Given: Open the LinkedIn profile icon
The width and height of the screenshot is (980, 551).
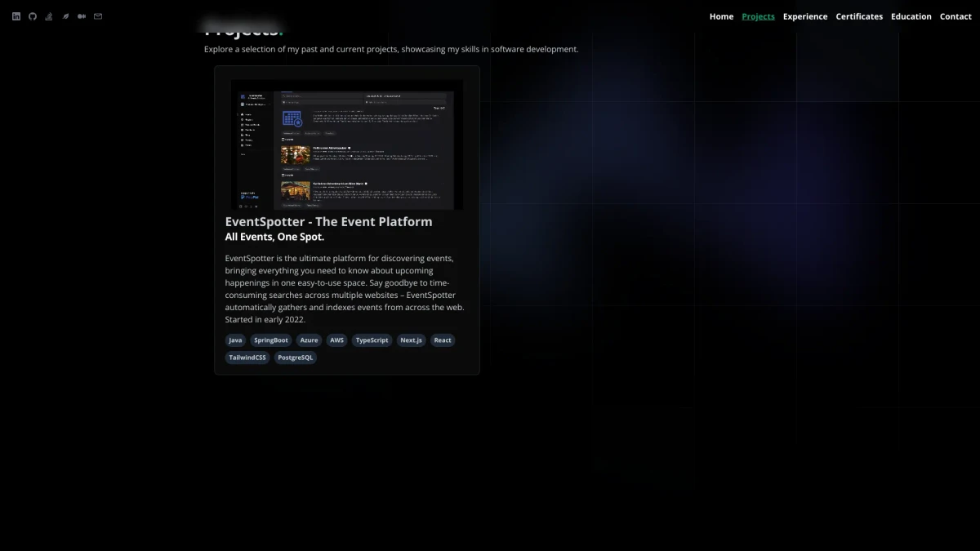Looking at the screenshot, I should (x=16, y=16).
